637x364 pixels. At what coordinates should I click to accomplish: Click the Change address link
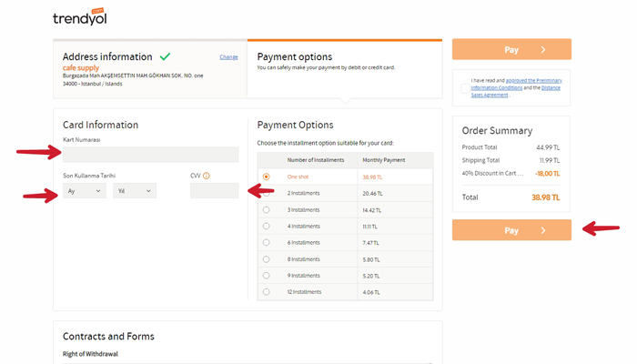228,57
